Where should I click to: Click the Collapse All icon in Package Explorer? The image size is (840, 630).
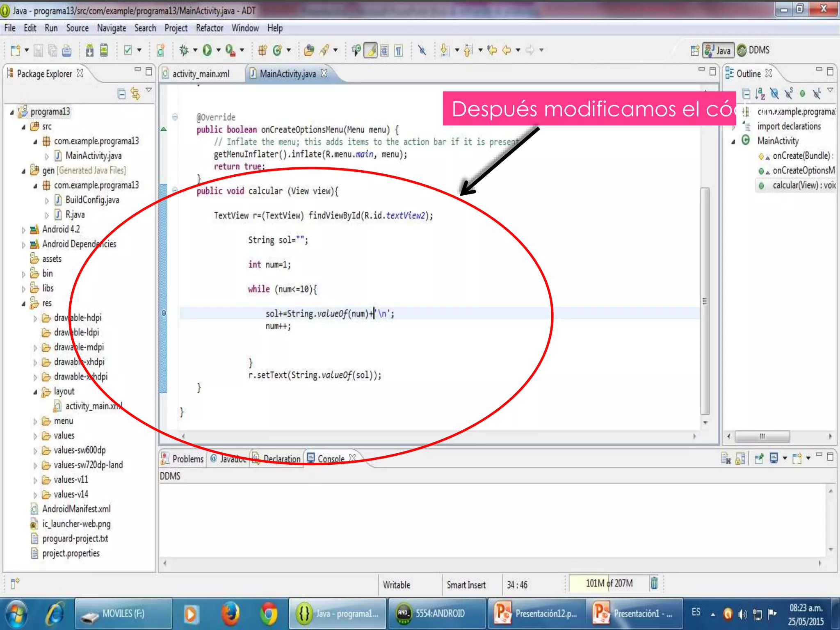(x=121, y=94)
